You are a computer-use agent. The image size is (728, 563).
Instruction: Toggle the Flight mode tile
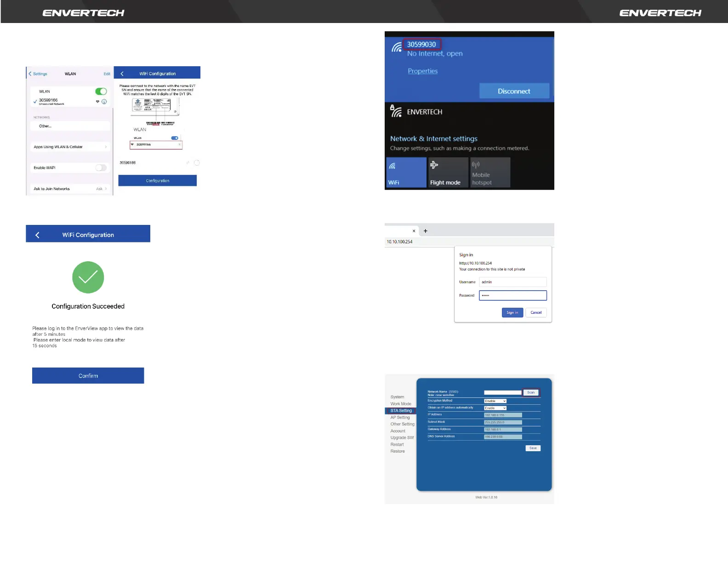click(448, 172)
